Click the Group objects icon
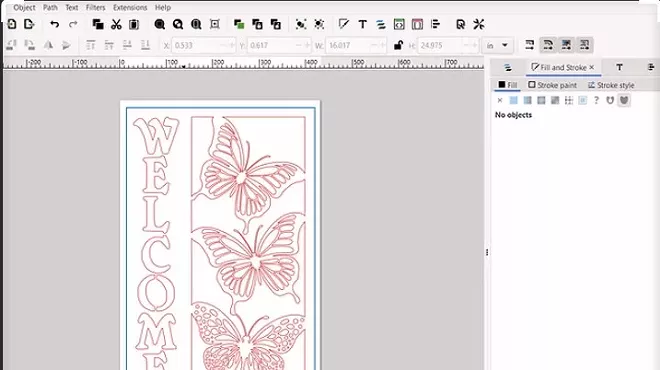 301,24
